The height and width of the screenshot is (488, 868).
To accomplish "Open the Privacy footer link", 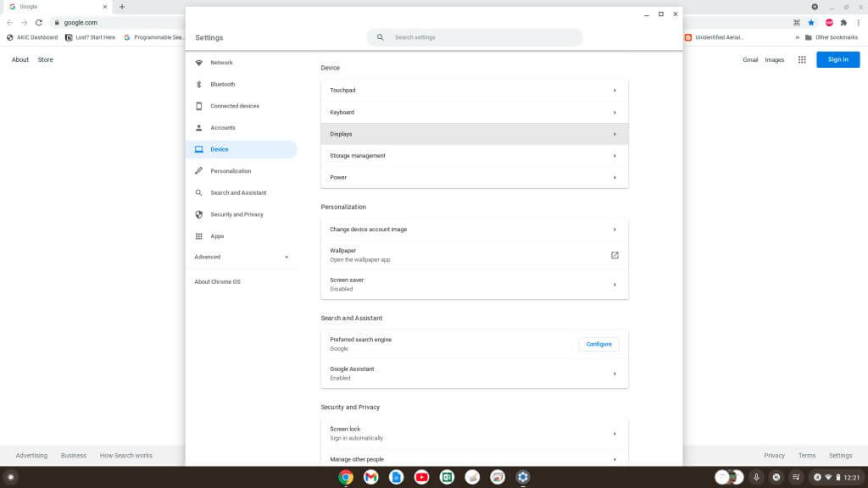I will [x=775, y=455].
